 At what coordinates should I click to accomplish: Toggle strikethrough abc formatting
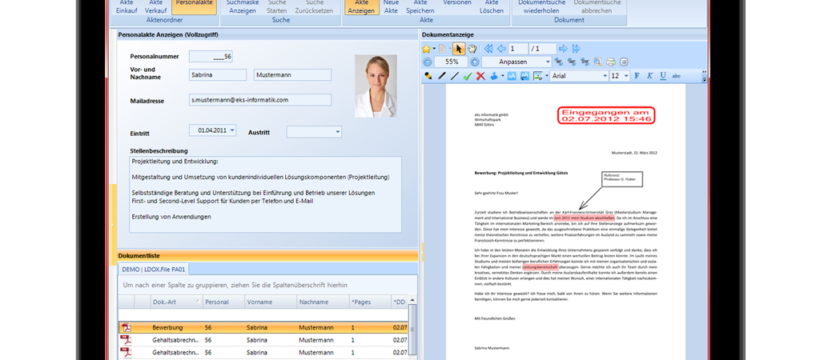[676, 76]
